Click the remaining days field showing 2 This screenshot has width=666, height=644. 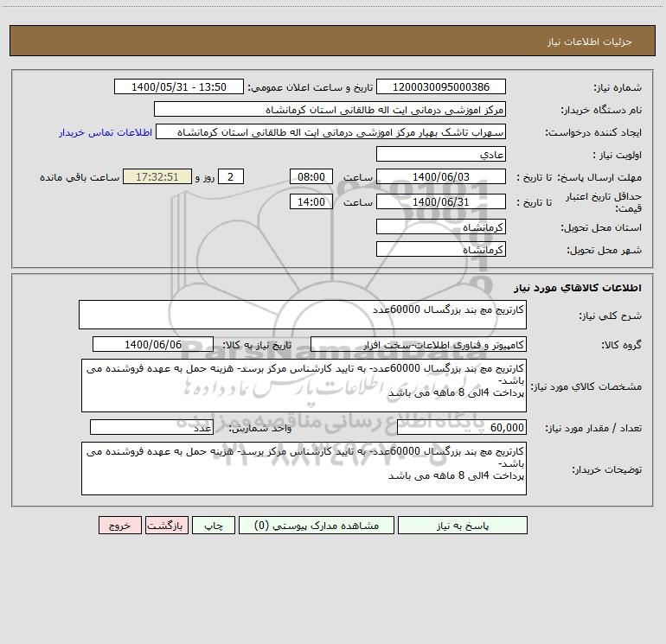[231, 176]
